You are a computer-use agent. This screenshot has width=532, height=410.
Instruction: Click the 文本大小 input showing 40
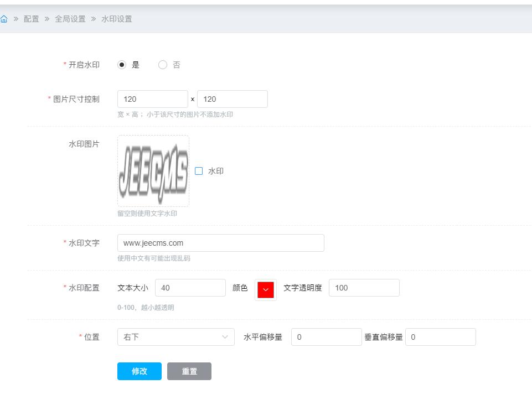[190, 288]
